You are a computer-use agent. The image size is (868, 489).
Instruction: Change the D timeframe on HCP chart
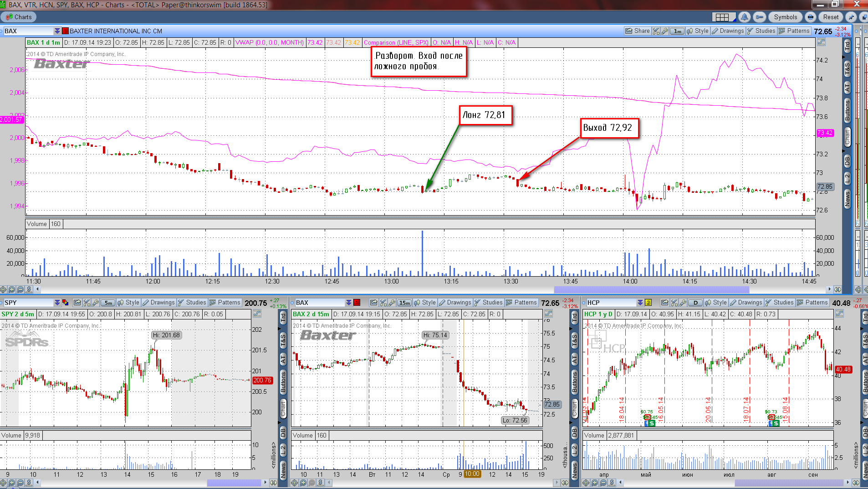[695, 303]
